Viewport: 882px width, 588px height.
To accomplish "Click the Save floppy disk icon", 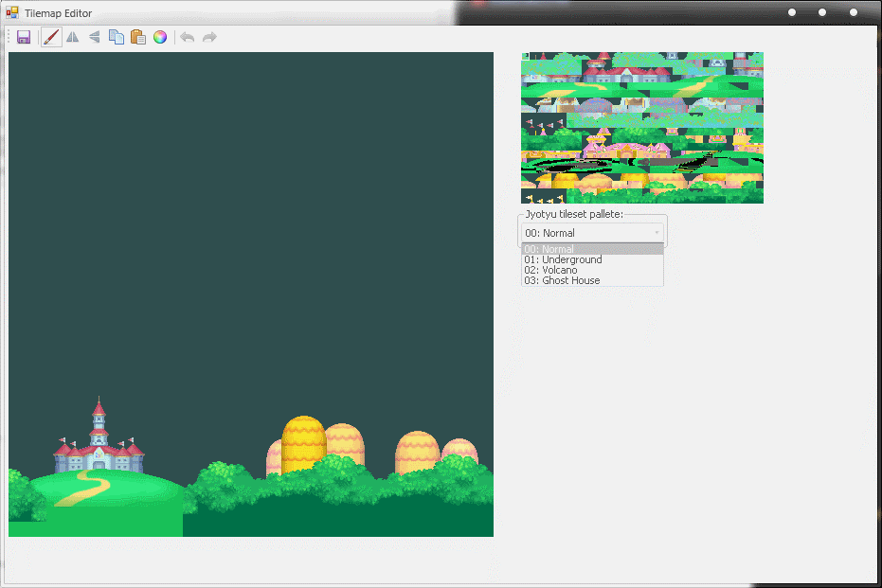I will pyautogui.click(x=24, y=37).
